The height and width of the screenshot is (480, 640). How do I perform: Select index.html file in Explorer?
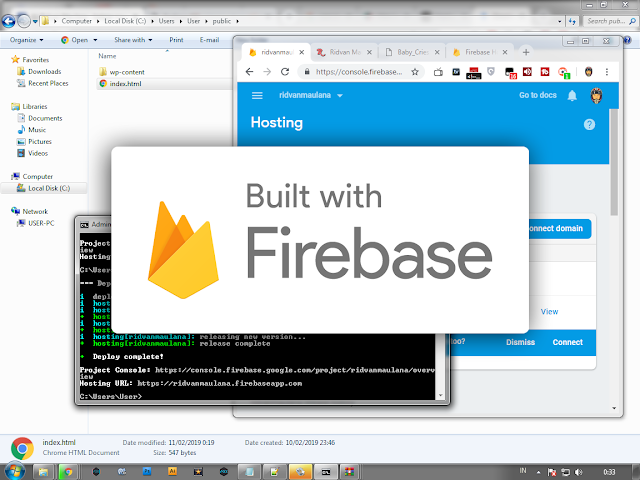tap(125, 84)
